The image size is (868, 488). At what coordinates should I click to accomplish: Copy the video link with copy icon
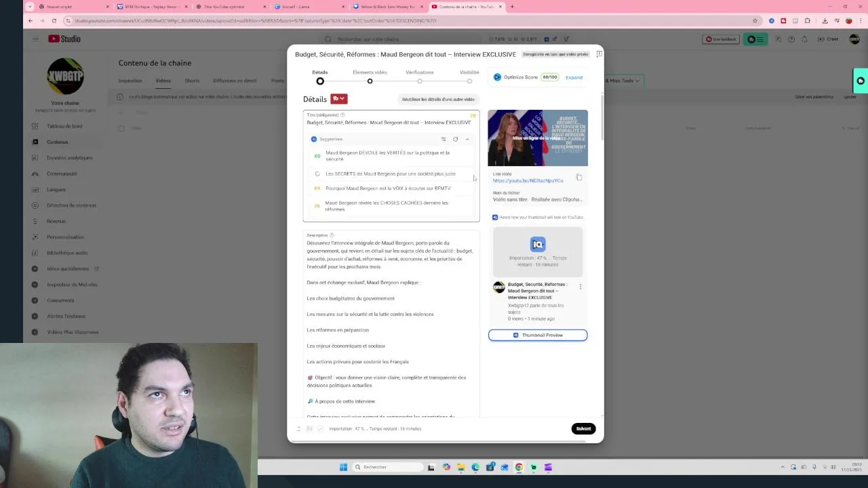pos(578,178)
